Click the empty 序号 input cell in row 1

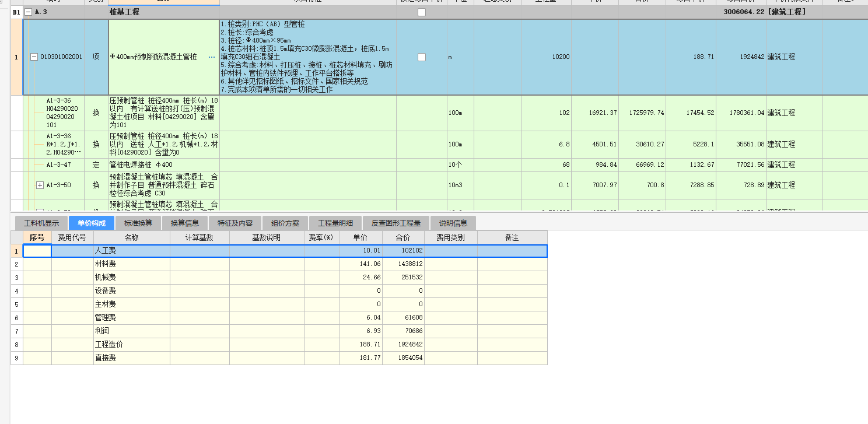[x=37, y=251]
